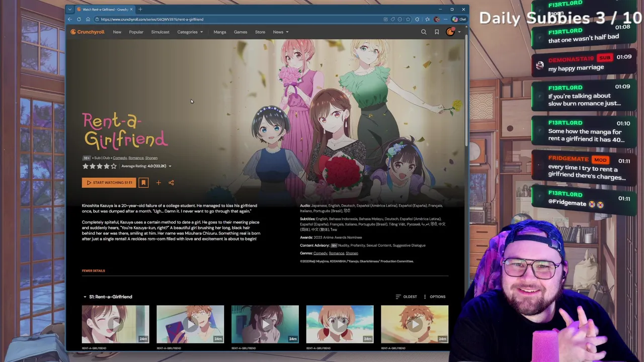The width and height of the screenshot is (644, 362).
Task: Add series to a Crunchylist with plus icon
Action: tap(158, 183)
